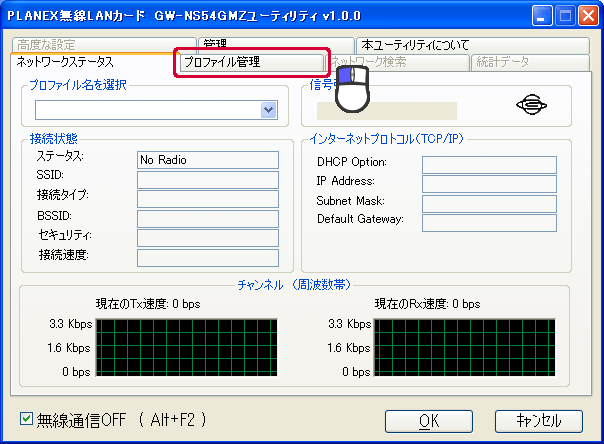
Task: Click the インターネットプロトコル(TCP/IP) label
Action: pyautogui.click(x=386, y=139)
